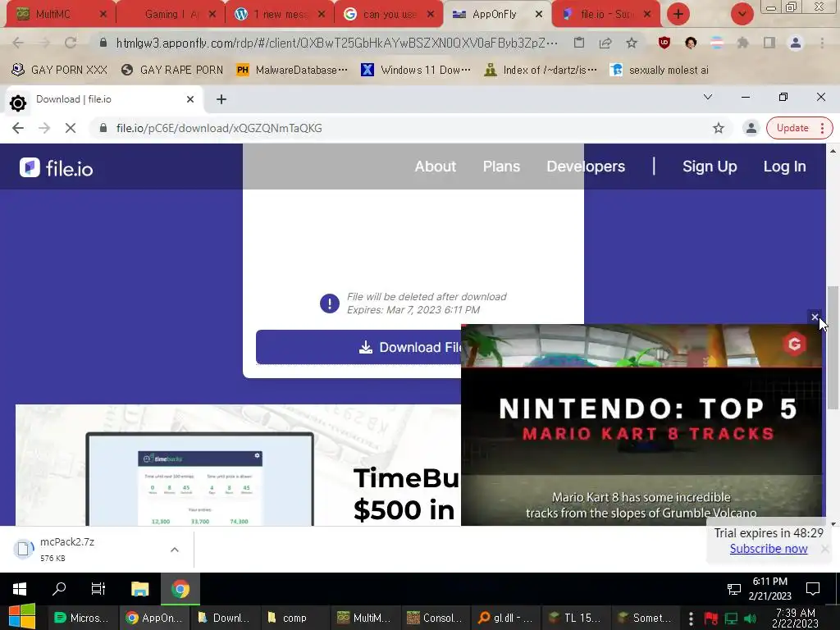The image size is (840, 630).
Task: Click Sign Up on file.io
Action: (x=710, y=167)
